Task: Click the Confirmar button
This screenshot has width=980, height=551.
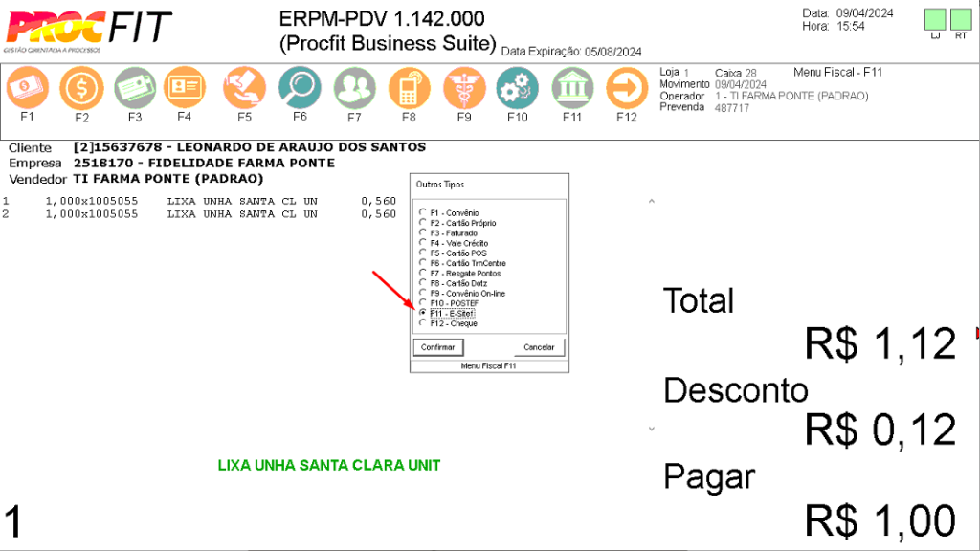Action: coord(438,347)
